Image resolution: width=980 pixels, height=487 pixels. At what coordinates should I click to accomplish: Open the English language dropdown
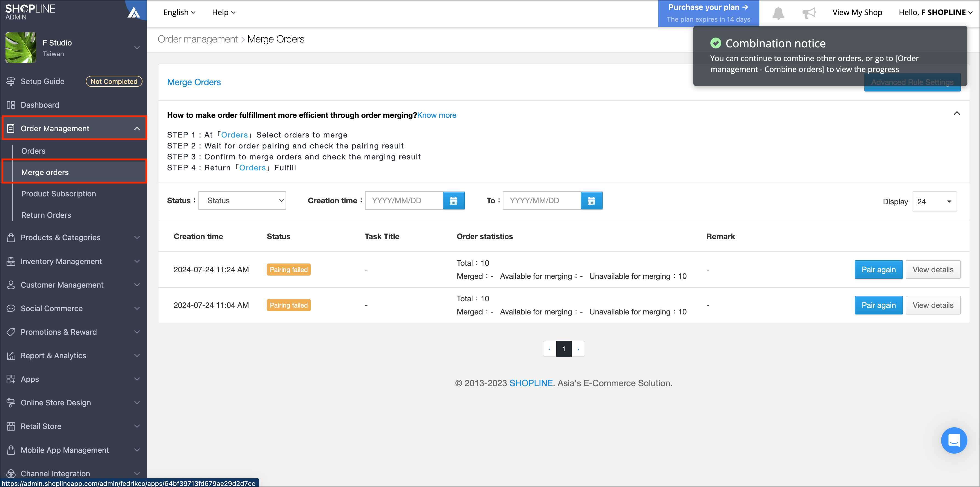pyautogui.click(x=179, y=13)
